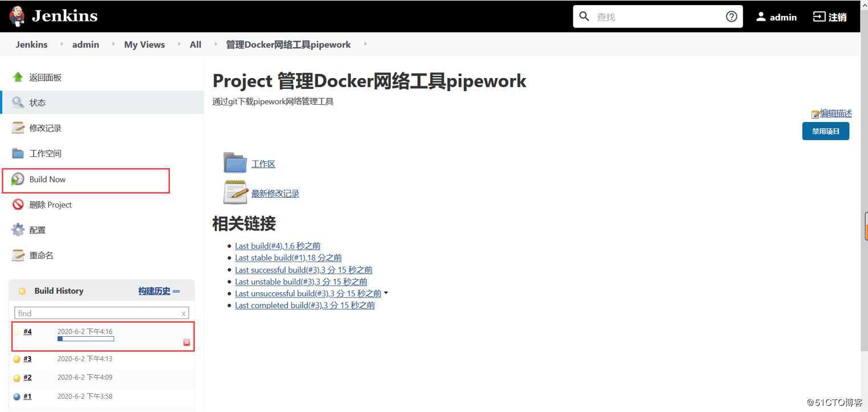Open 管理Docker网络工具pipework breadcrumb item
868x412 pixels.
tap(288, 44)
